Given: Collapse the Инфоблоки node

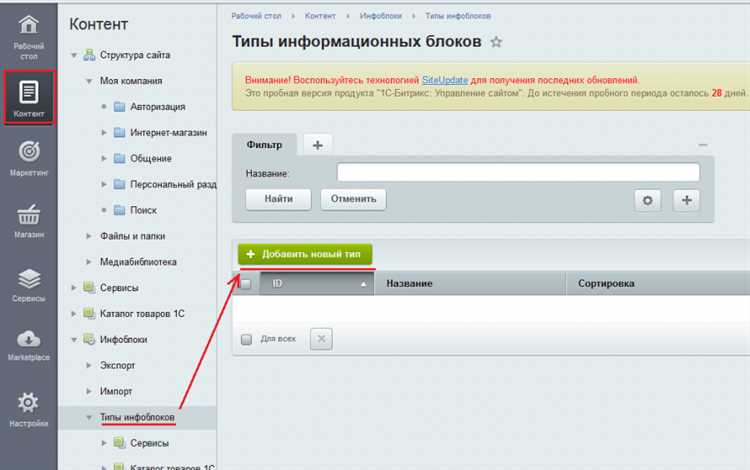Looking at the screenshot, I should (x=74, y=340).
